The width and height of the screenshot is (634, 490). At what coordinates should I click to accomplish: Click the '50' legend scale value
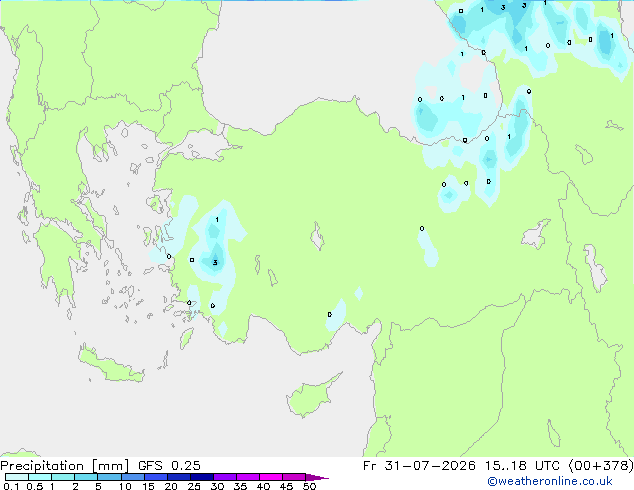[309, 486]
